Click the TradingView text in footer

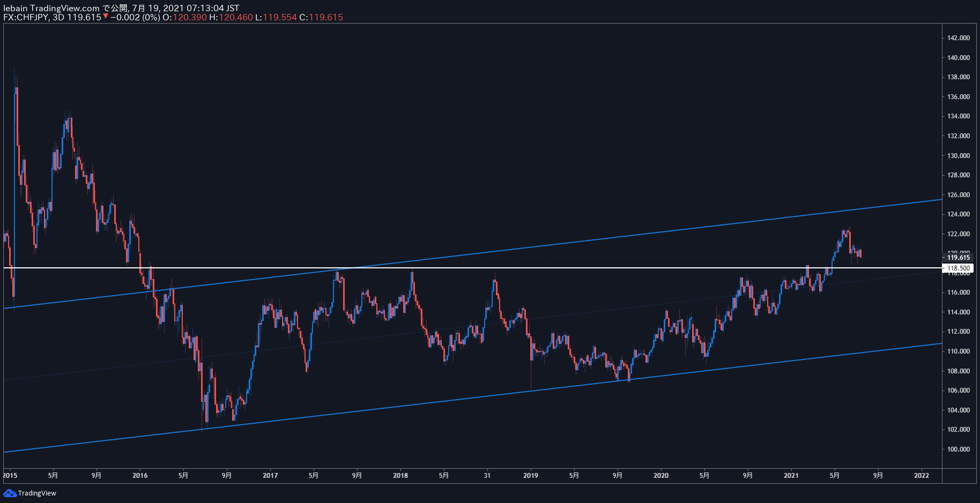coord(37,493)
